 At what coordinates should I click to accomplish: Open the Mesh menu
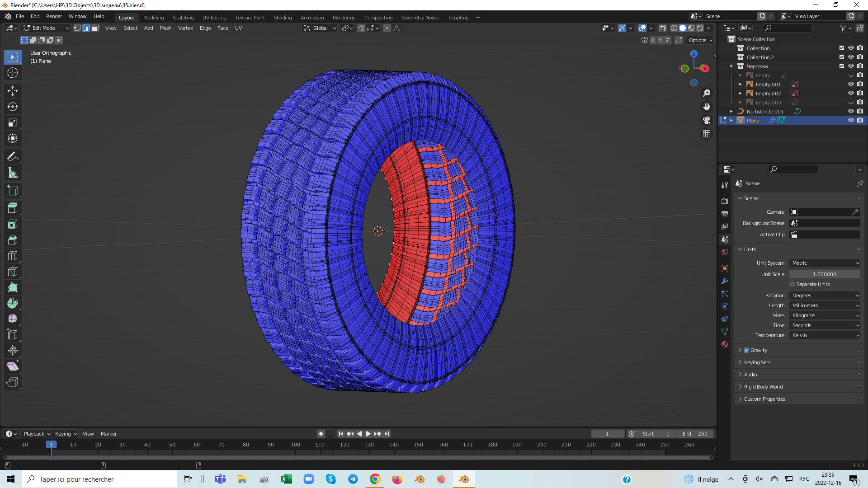pyautogui.click(x=165, y=28)
